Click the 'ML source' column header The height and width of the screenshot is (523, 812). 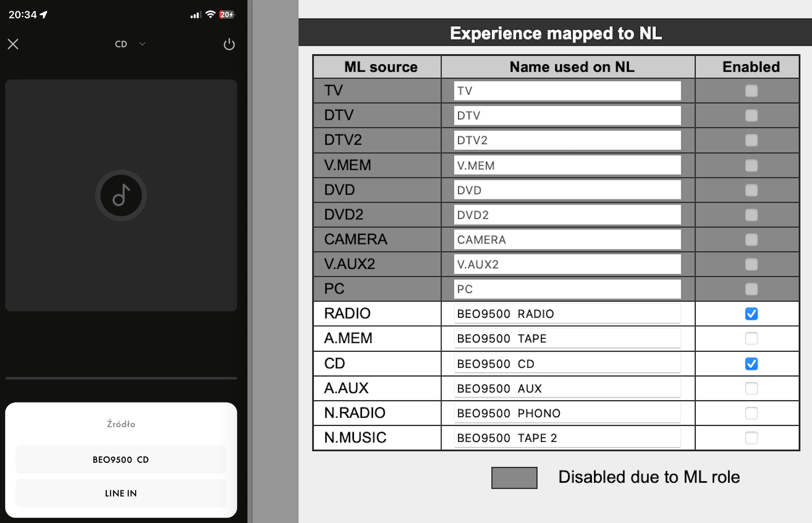[x=377, y=67]
